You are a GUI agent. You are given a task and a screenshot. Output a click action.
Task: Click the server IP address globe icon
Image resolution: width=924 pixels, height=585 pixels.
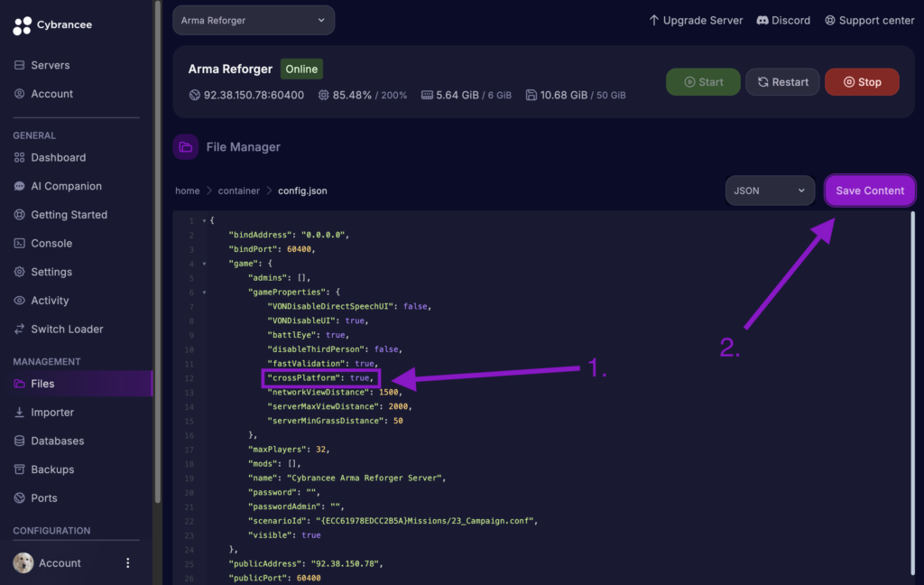(195, 95)
